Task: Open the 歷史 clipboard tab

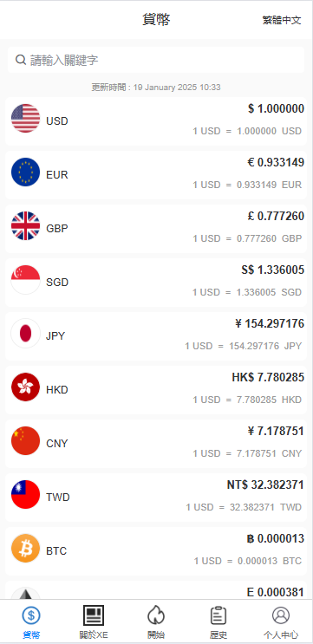Action: tap(218, 622)
